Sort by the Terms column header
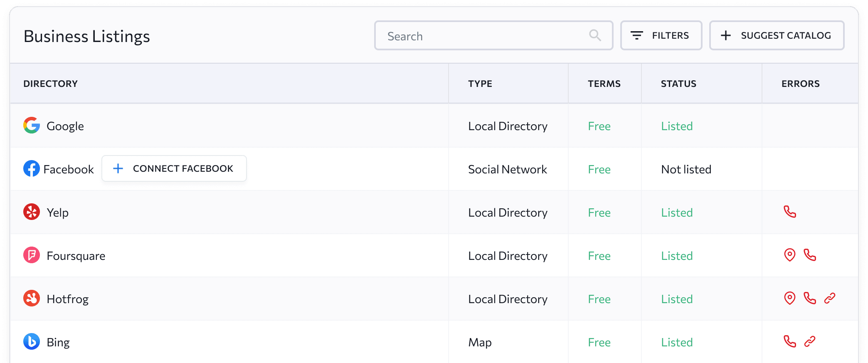Image resolution: width=868 pixels, height=363 pixels. [x=604, y=84]
